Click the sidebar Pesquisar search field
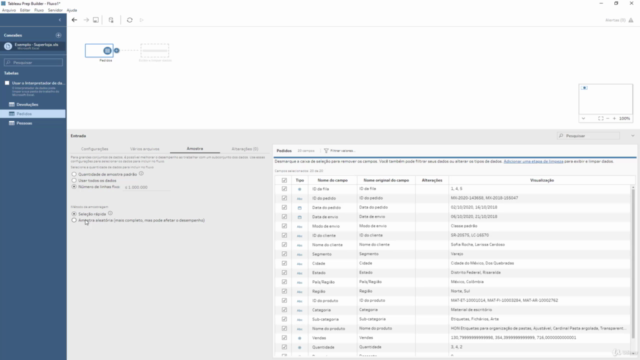 (33, 62)
